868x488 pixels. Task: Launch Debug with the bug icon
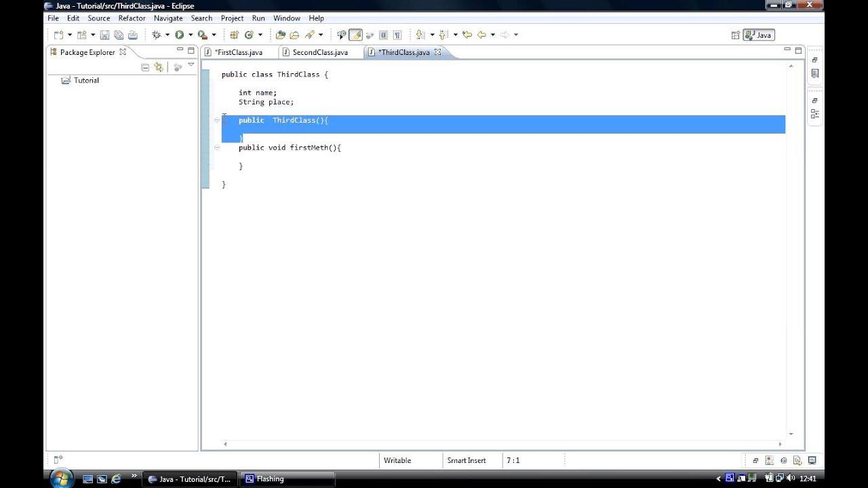coord(156,35)
